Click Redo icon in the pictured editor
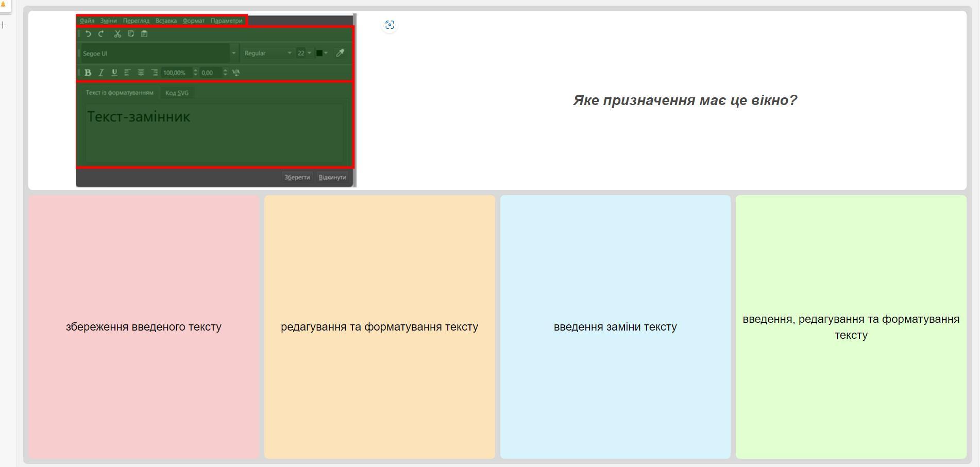The height and width of the screenshot is (467, 980). [x=101, y=34]
